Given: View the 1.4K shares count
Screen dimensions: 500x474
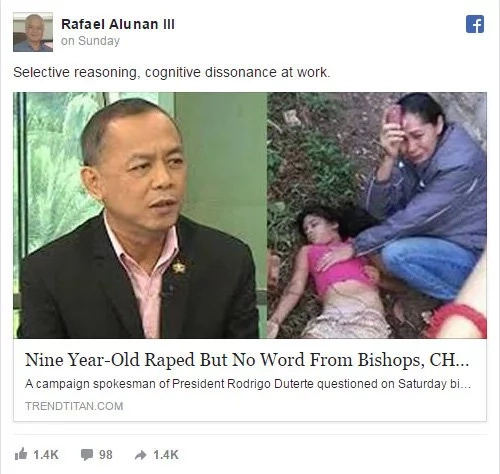Looking at the screenshot, I should 166,455.
